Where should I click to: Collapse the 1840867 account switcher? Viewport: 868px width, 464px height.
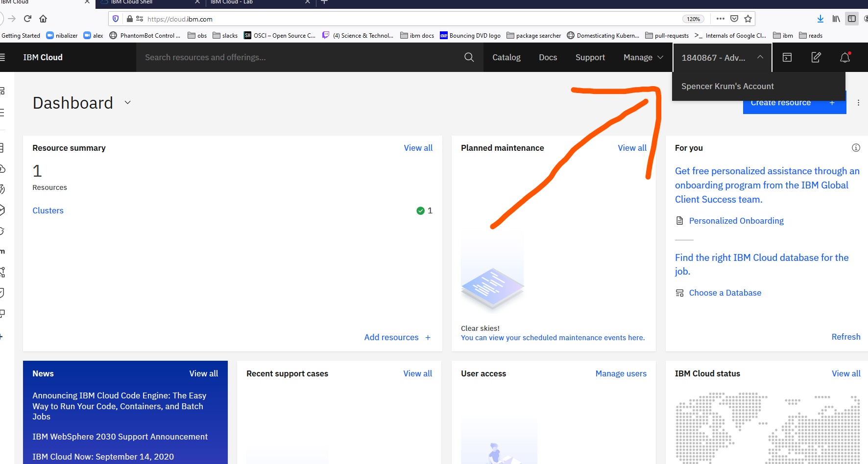(723, 57)
